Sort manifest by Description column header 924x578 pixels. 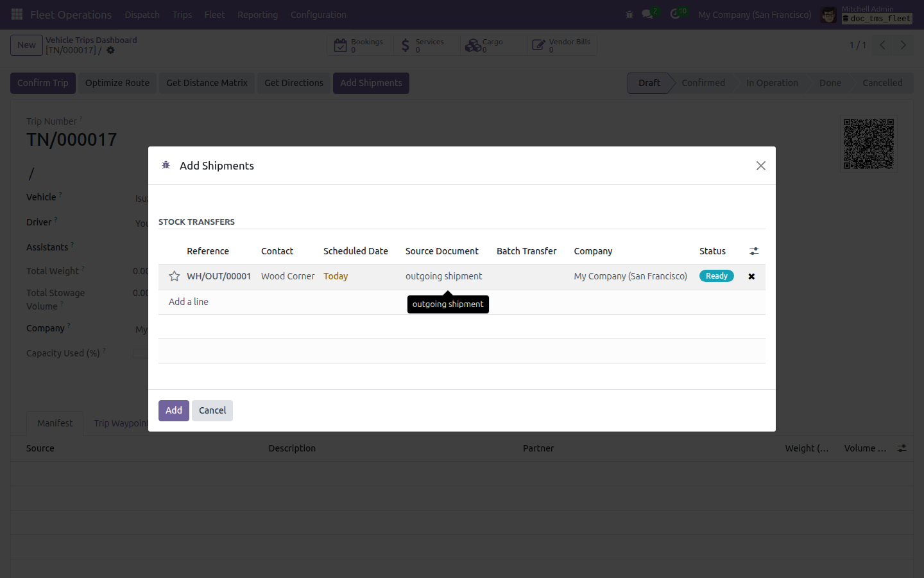(292, 448)
